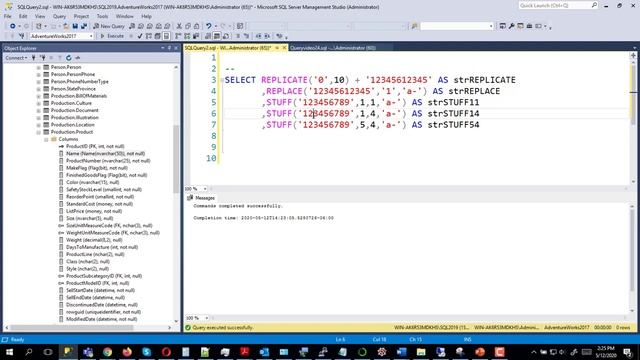Collapse the Columns folder node
The image size is (640, 360).
pos(46,140)
